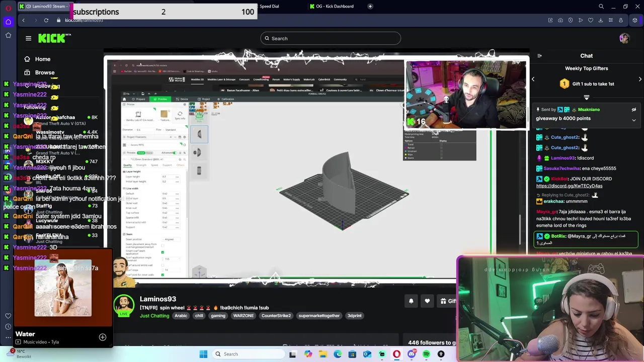Click the kick.com address bar
Screen dimensions: 644x362
click(x=84, y=20)
